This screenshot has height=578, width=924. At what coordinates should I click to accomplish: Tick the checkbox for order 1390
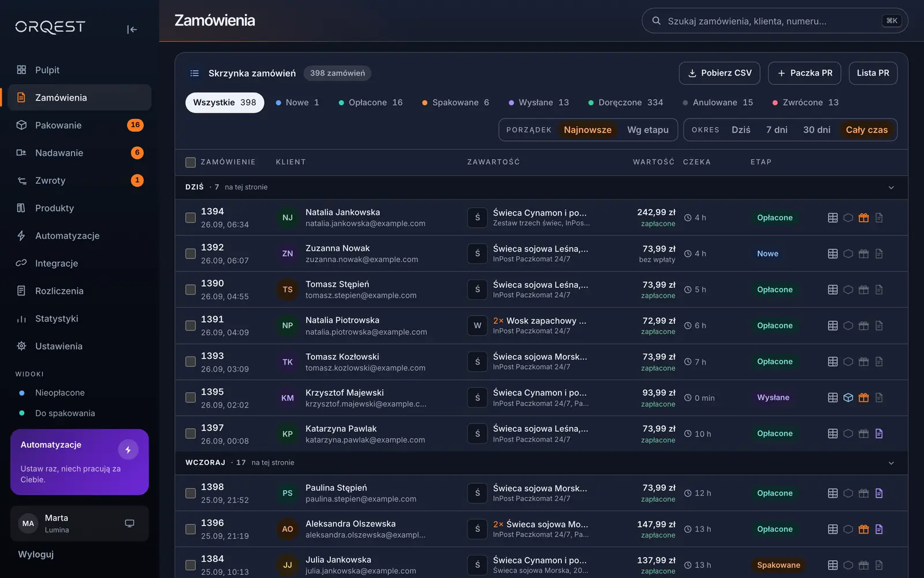(191, 290)
